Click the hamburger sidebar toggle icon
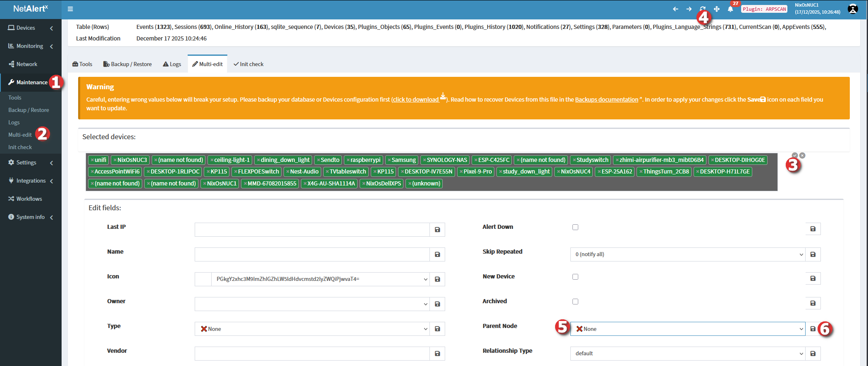 [x=70, y=9]
